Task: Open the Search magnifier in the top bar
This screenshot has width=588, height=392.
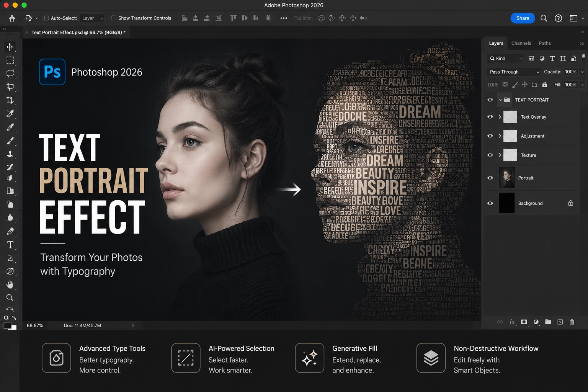Action: [544, 18]
